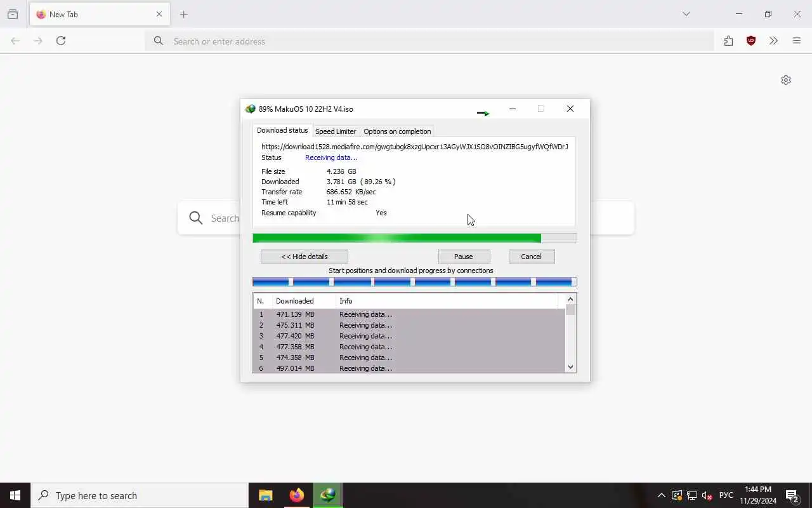Click the taskbar search box

point(140,495)
